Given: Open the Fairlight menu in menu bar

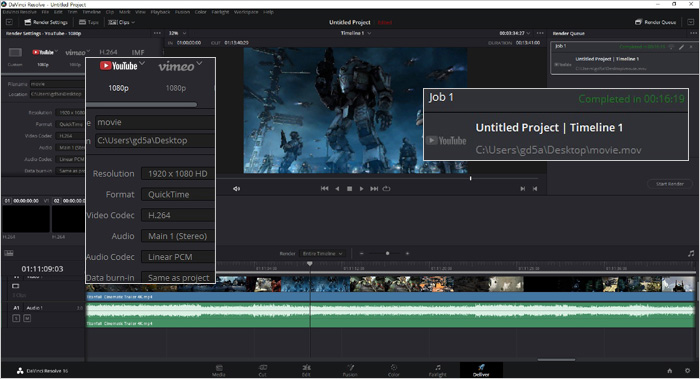Looking at the screenshot, I should pos(221,12).
